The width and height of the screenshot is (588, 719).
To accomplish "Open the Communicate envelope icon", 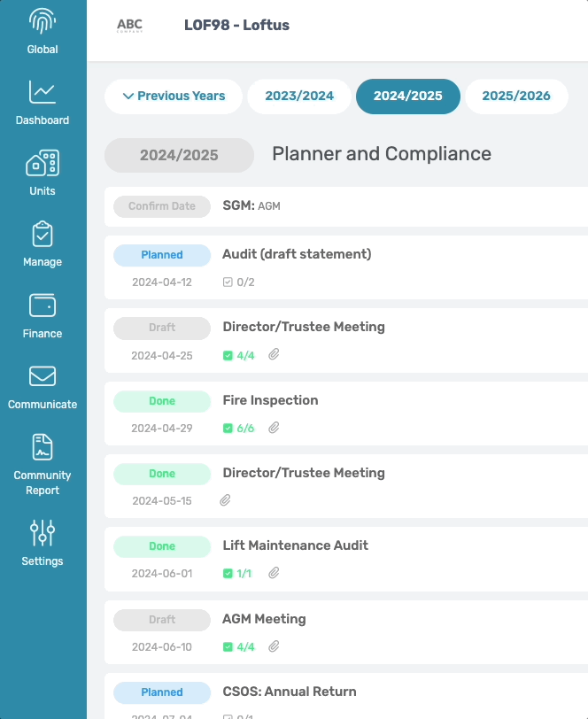I will [43, 376].
